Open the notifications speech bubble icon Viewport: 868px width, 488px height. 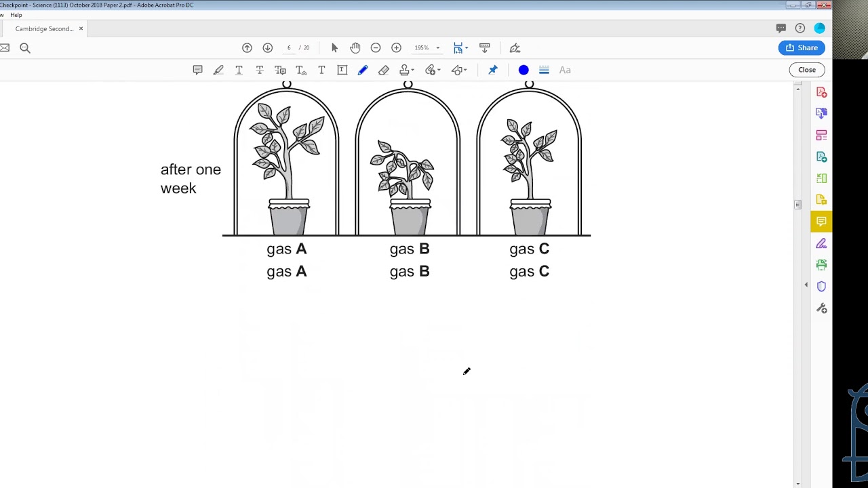click(x=781, y=28)
